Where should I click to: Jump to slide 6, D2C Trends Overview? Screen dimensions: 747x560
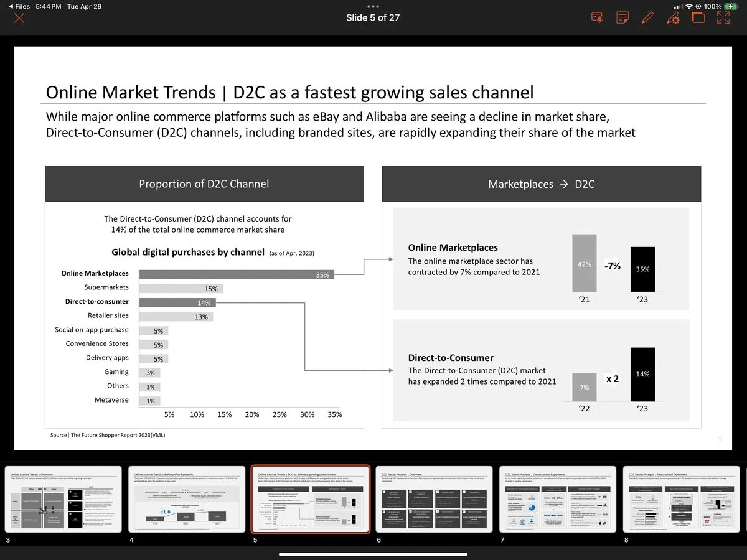434,500
